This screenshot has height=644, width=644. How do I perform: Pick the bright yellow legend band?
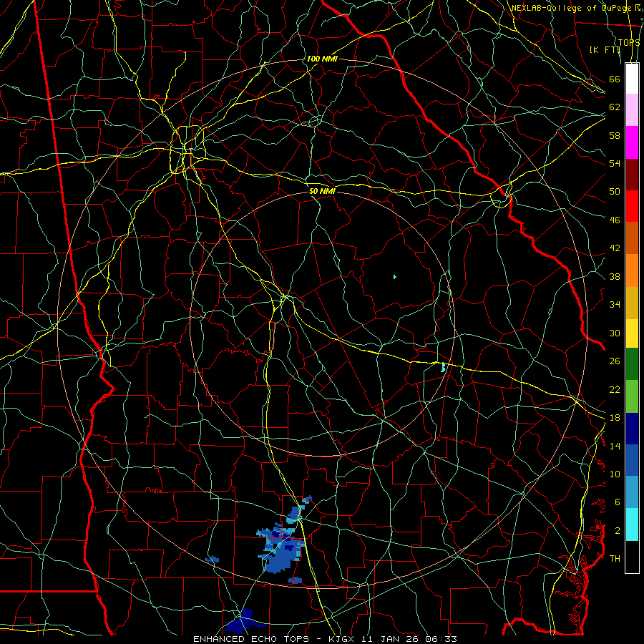(632, 333)
